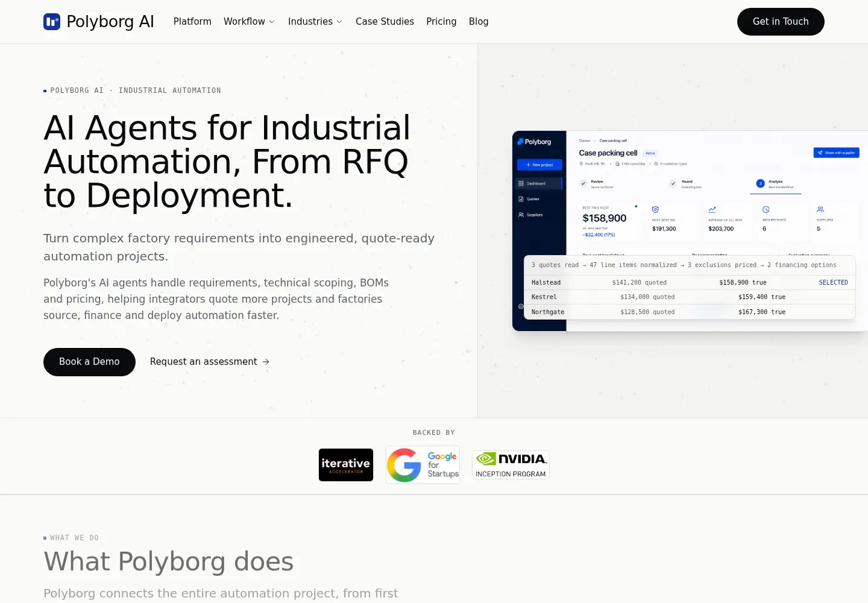Click the "Case packing cell" project title
The image size is (868, 603).
click(608, 153)
